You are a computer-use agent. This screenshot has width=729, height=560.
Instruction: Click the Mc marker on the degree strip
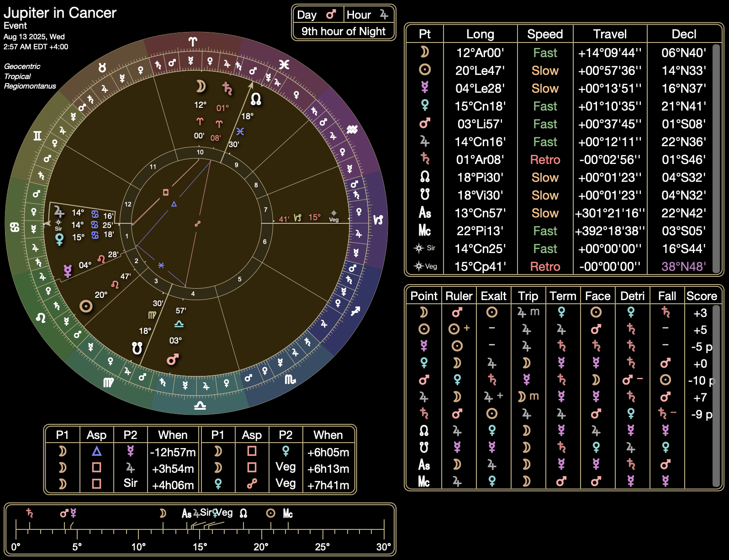tap(288, 513)
